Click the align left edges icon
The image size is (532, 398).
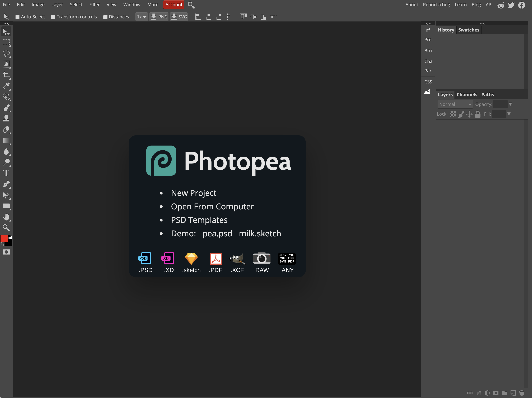198,17
